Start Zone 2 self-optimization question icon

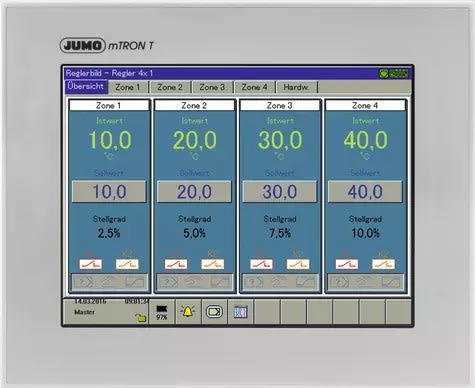pos(169,282)
